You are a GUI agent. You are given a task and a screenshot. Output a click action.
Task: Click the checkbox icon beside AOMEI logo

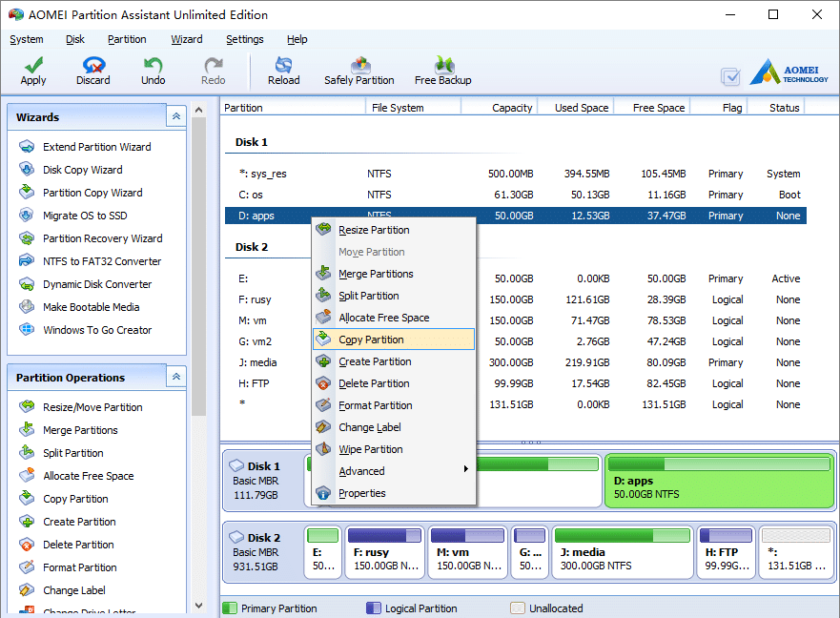point(730,76)
